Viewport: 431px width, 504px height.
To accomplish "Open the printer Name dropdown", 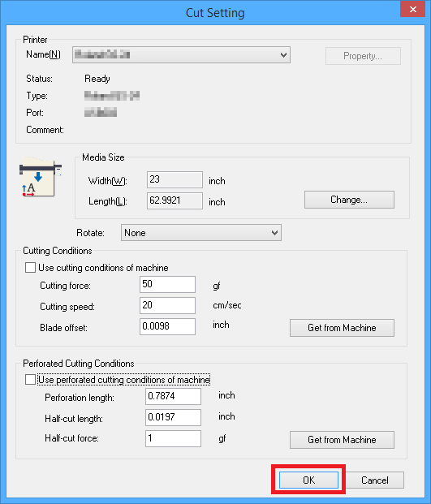I will point(181,54).
